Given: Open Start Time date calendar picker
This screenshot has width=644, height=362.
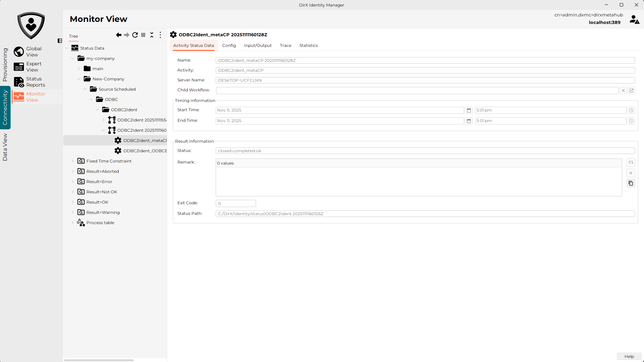Looking at the screenshot, I should click(469, 111).
